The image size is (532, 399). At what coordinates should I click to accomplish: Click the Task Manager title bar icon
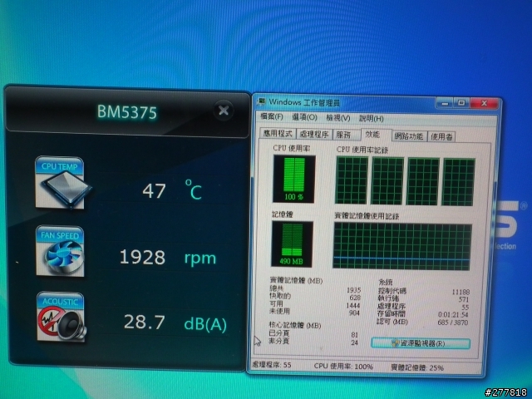262,101
